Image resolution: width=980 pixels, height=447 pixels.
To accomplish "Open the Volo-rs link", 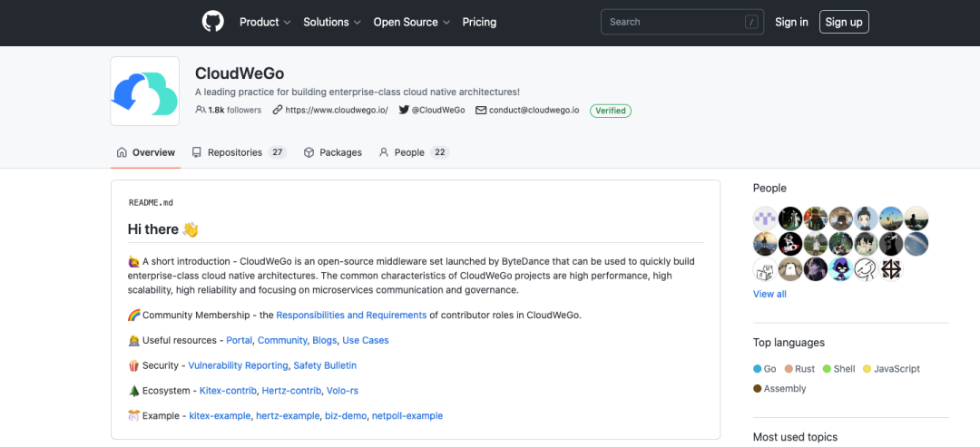I will 342,391.
